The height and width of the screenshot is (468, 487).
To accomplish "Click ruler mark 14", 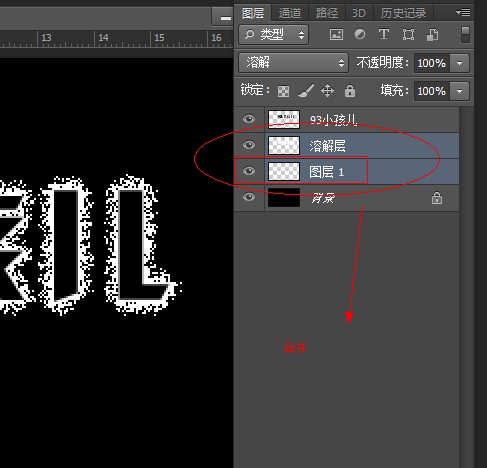I will 103,38.
